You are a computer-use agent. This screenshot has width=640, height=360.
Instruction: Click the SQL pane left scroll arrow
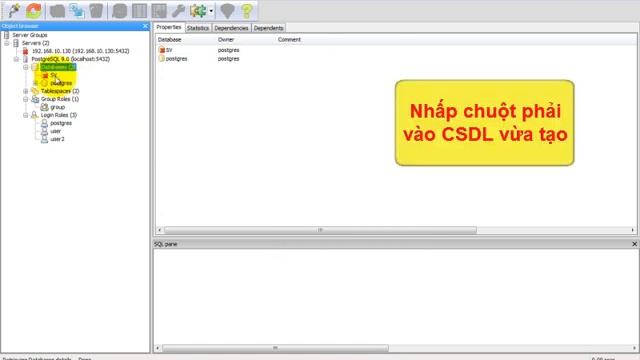158,348
